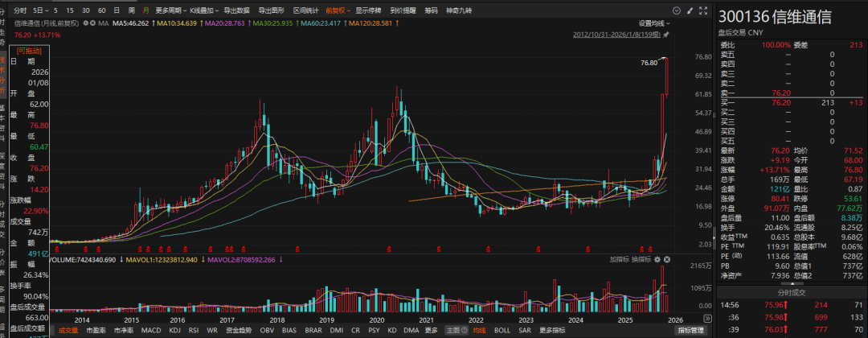Click the volume panel settings gear icon

point(657,260)
